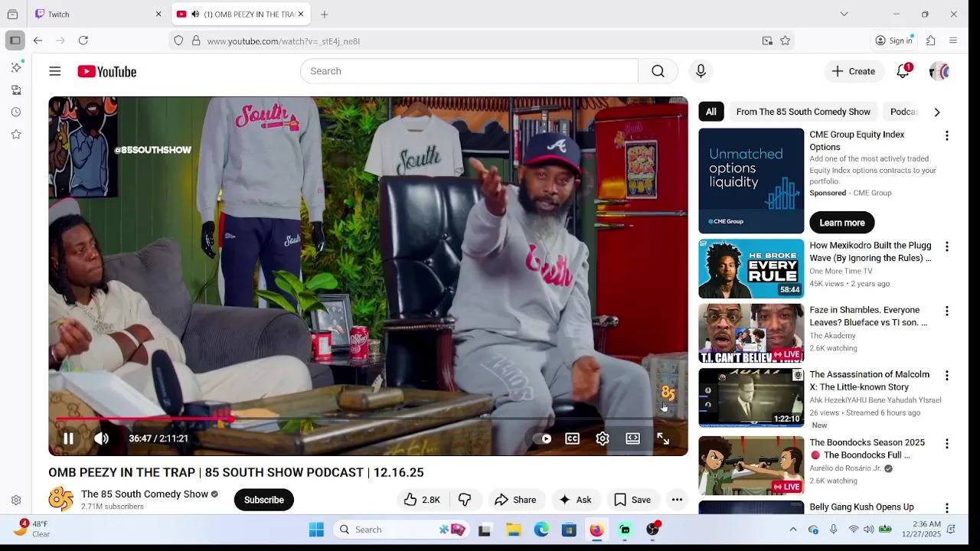
Task: Go to the YouTube home logo
Action: (106, 71)
